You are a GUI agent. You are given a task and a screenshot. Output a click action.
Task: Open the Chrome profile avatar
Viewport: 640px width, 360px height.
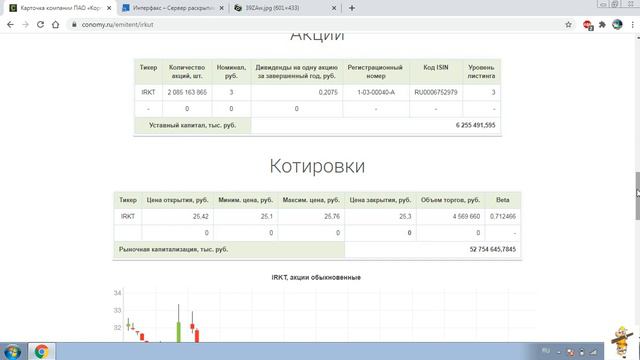point(617,24)
